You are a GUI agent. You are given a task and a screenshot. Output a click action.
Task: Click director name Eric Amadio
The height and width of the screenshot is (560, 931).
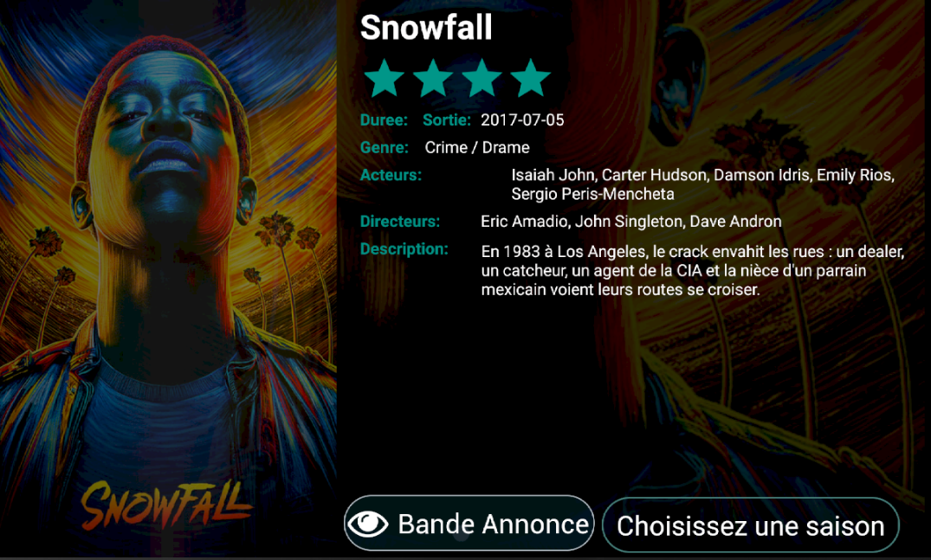pos(524,222)
